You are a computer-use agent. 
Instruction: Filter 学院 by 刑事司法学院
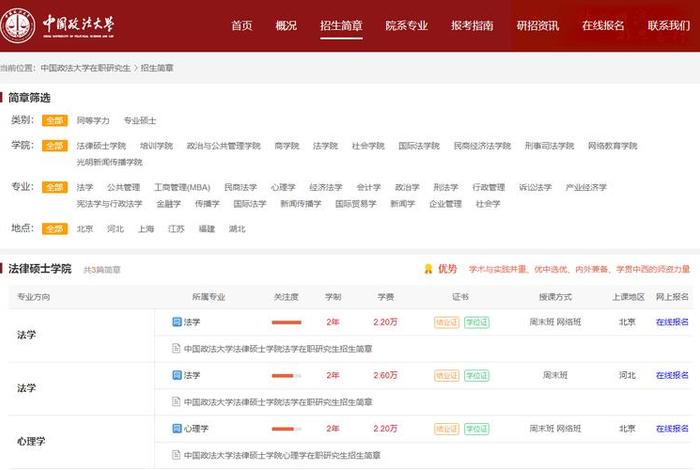pyautogui.click(x=550, y=146)
